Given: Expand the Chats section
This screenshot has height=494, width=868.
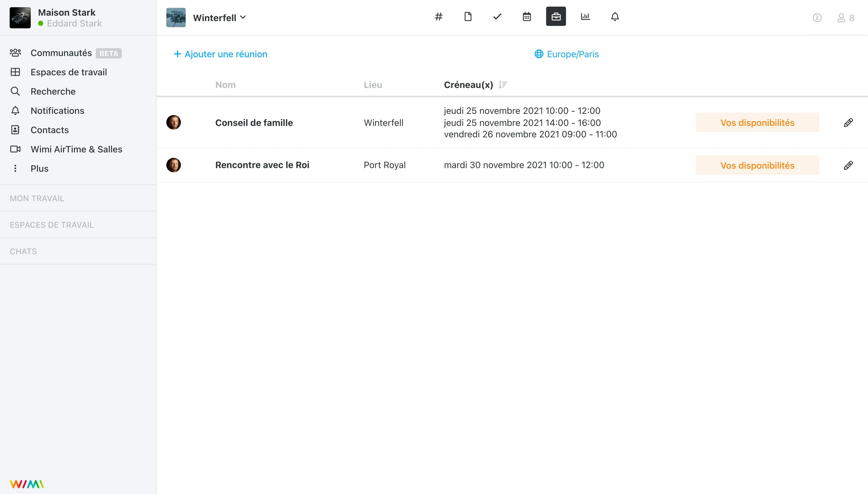Looking at the screenshot, I should coord(23,252).
